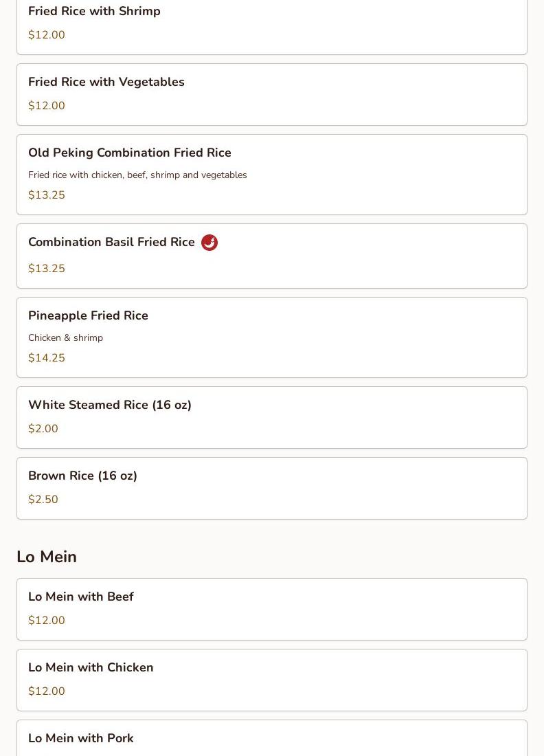Open Lo Mein with Chicken item

(x=91, y=668)
